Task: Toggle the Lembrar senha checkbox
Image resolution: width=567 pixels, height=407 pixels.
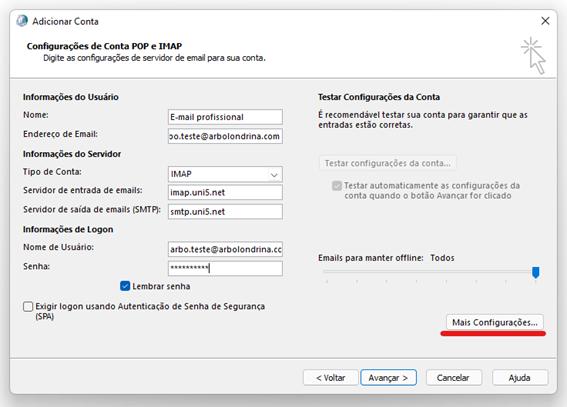Action: pyautogui.click(x=125, y=286)
